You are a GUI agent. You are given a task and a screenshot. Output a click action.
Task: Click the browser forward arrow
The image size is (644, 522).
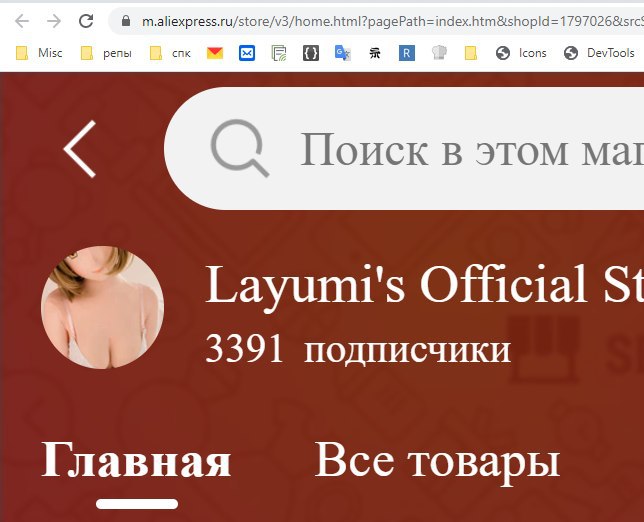tap(54, 21)
